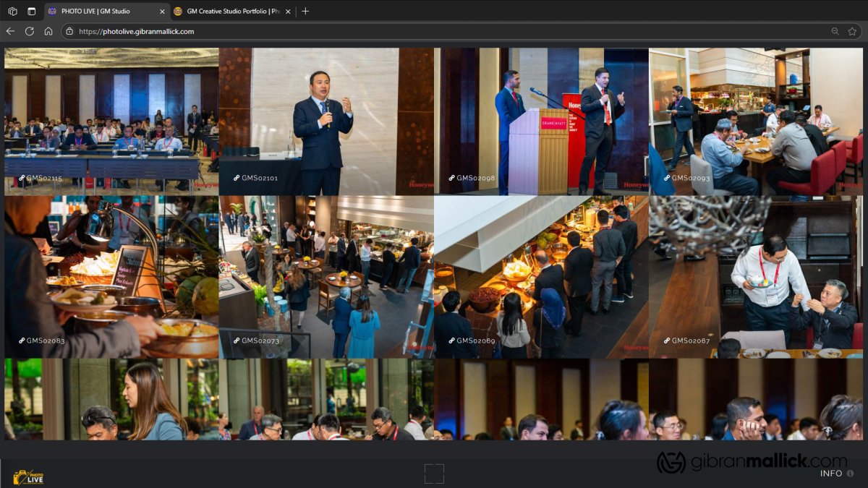Screen dimensions: 868x488
Task: Select the PHOTO LIVE | GM Studio tab
Action: 105,11
